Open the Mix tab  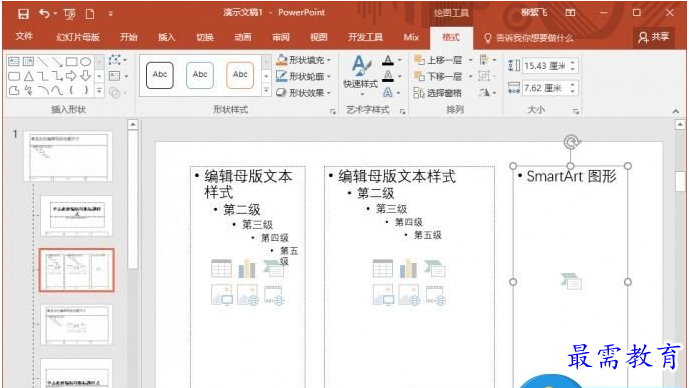pyautogui.click(x=411, y=37)
